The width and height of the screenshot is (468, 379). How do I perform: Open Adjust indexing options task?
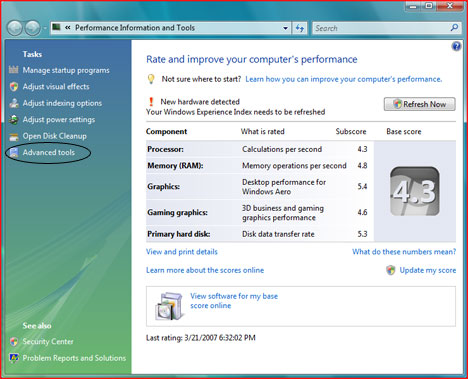click(62, 103)
